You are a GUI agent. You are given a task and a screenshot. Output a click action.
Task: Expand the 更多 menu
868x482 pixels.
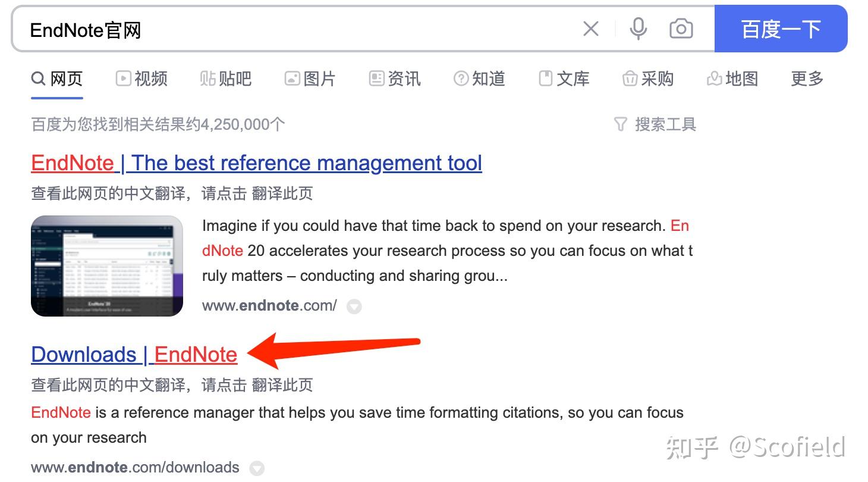[x=807, y=79]
